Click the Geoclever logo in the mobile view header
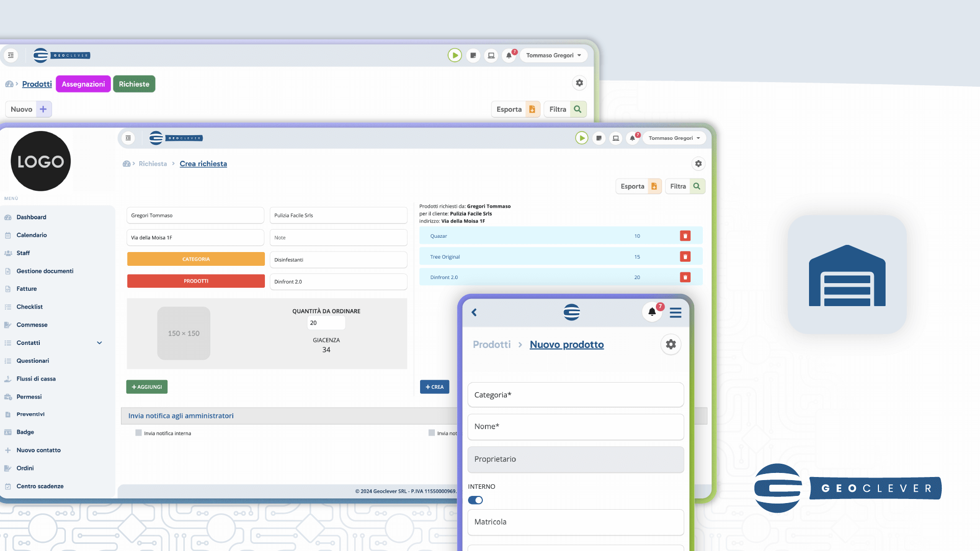 [x=572, y=312]
